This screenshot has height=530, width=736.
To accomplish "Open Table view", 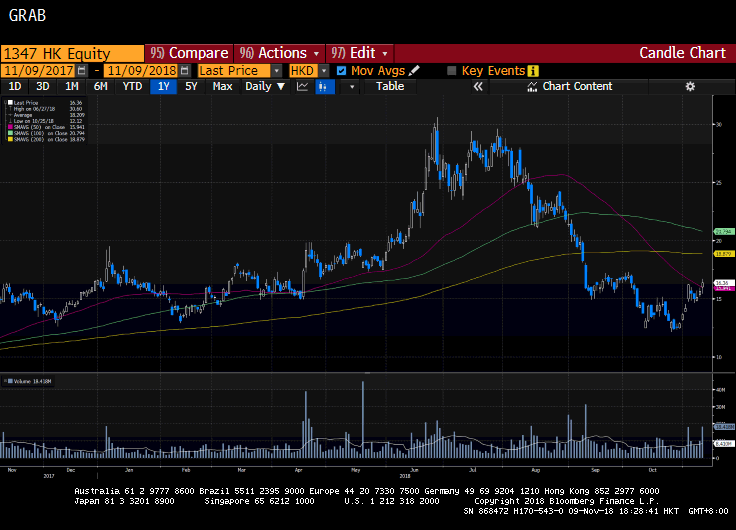I will click(390, 86).
